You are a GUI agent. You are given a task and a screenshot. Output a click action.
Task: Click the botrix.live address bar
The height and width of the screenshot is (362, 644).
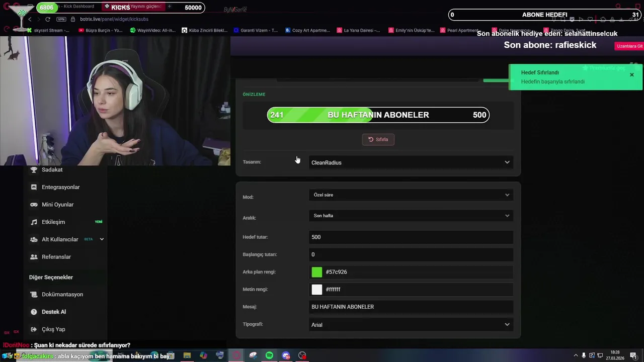[114, 19]
